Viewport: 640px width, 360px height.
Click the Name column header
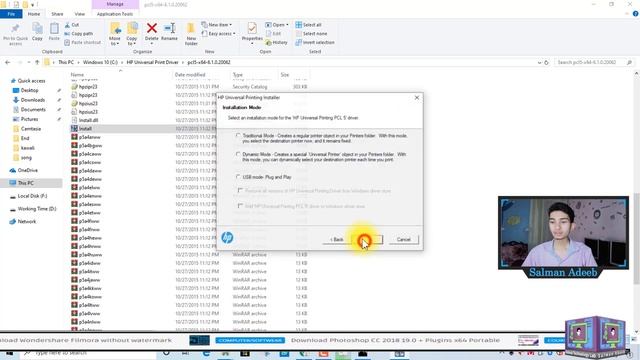[x=78, y=75]
